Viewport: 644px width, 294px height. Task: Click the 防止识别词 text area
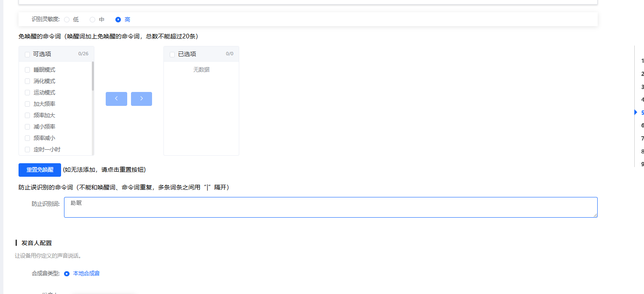(x=330, y=208)
